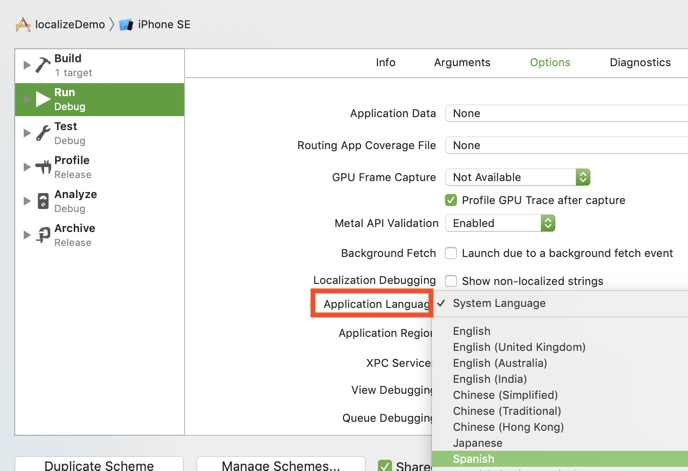The height and width of the screenshot is (471, 688).
Task: Click localizeDemo in the scheme breadcrumb
Action: tap(70, 25)
